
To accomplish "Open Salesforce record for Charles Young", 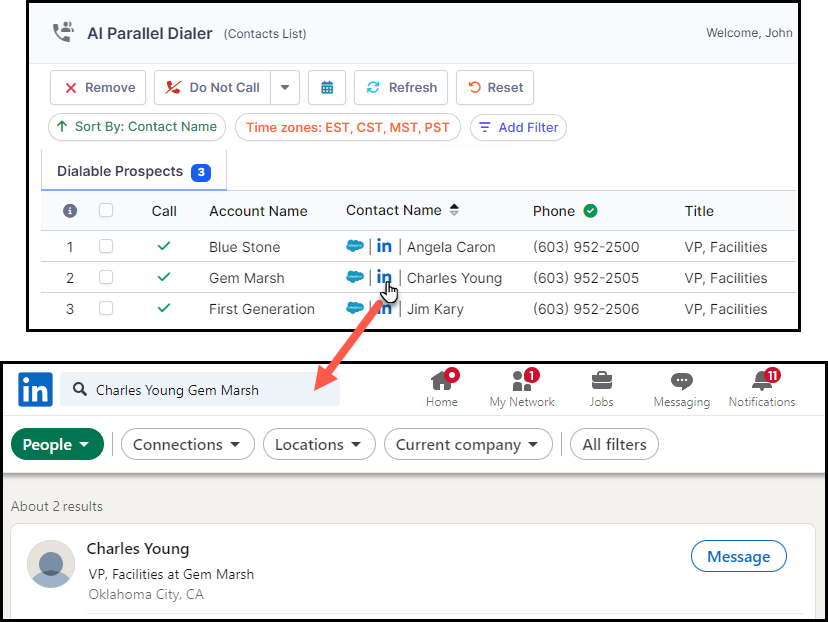I will 355,277.
